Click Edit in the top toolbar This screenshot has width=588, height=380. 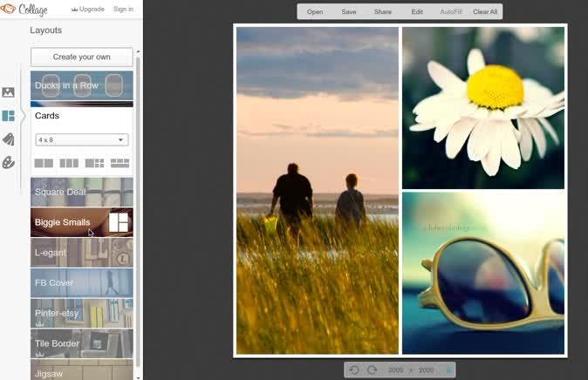[x=417, y=12]
